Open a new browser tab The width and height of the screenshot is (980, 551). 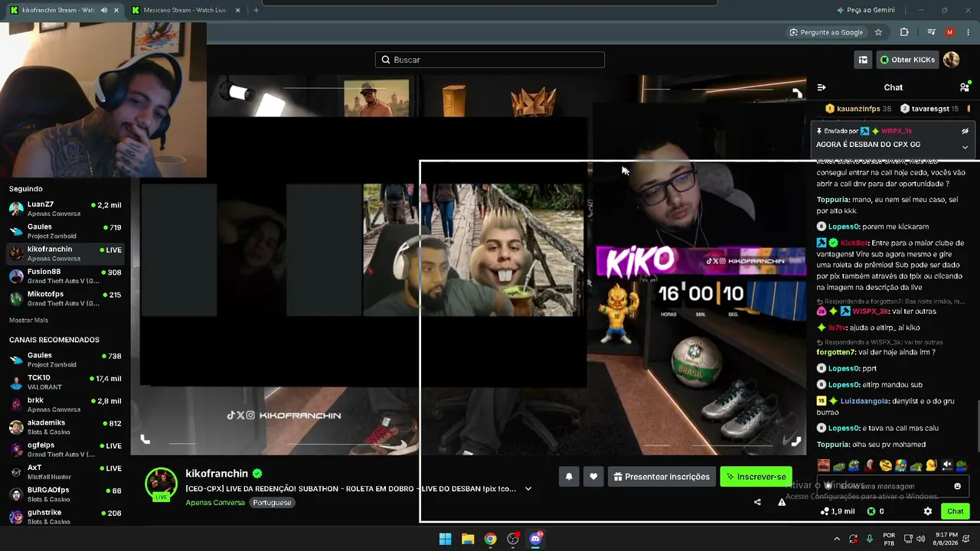point(256,10)
